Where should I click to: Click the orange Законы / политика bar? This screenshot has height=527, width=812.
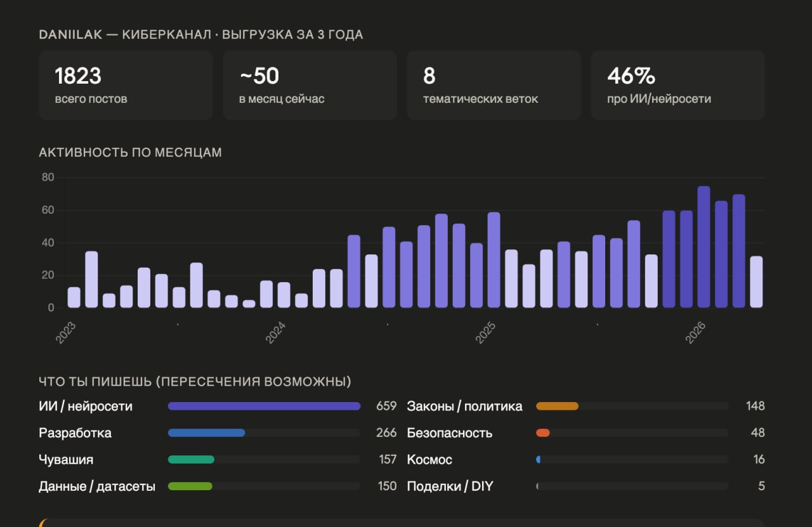[557, 406]
